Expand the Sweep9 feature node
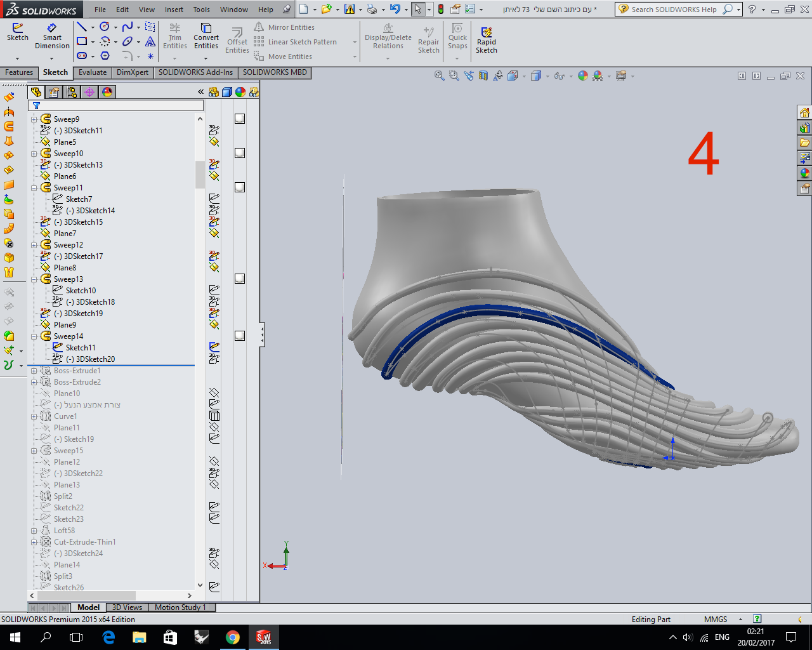The image size is (812, 650). [x=34, y=119]
